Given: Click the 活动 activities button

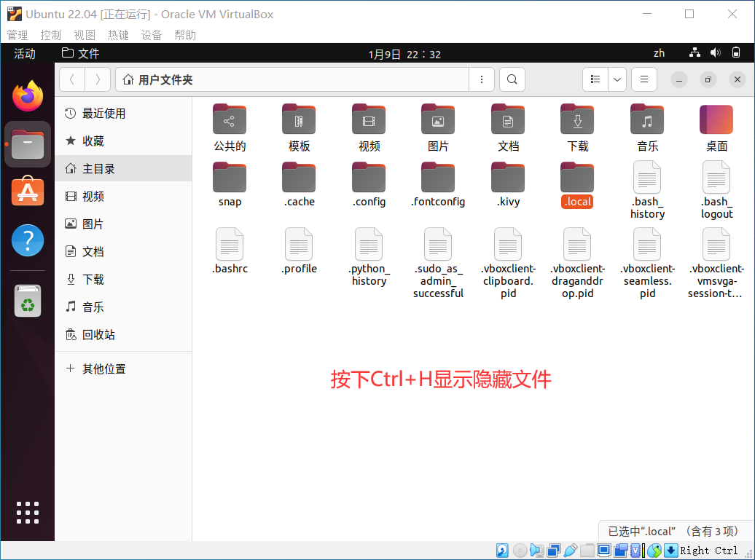Looking at the screenshot, I should coord(25,53).
